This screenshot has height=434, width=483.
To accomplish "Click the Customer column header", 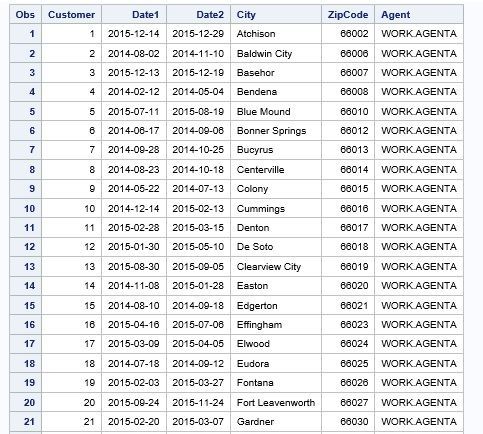I will point(71,15).
